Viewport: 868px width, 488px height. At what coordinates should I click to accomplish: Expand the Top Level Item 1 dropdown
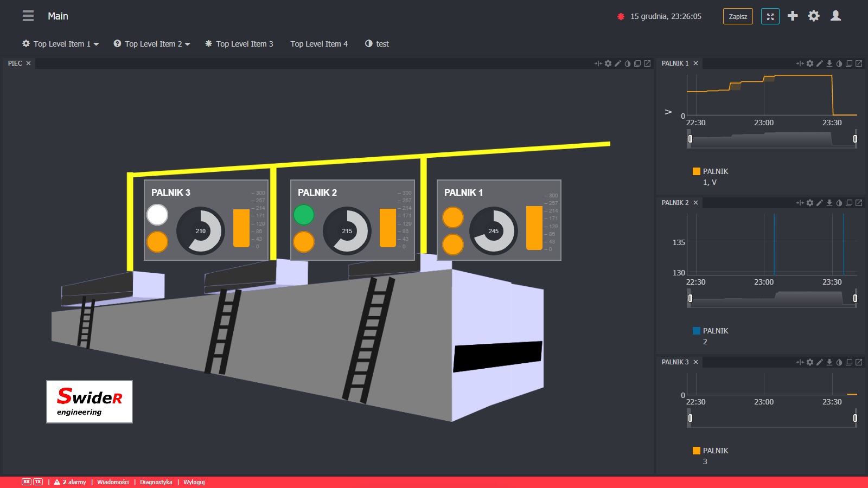coord(60,44)
